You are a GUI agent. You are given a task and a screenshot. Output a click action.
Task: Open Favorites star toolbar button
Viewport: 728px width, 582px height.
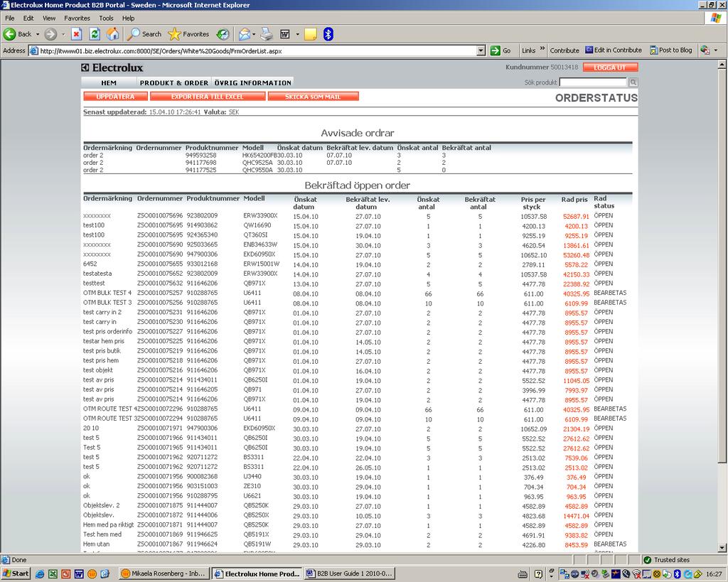(x=188, y=34)
